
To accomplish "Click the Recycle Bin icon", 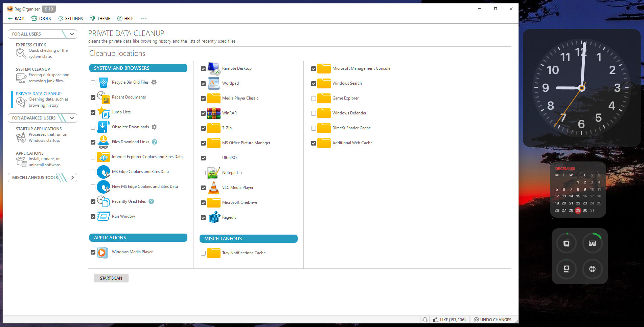I will (x=103, y=82).
